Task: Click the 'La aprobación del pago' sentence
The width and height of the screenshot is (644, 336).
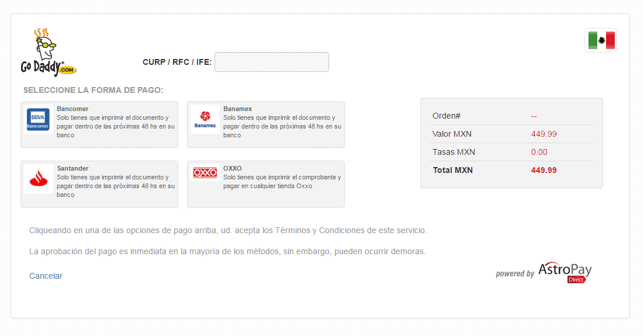Action: 227,251
